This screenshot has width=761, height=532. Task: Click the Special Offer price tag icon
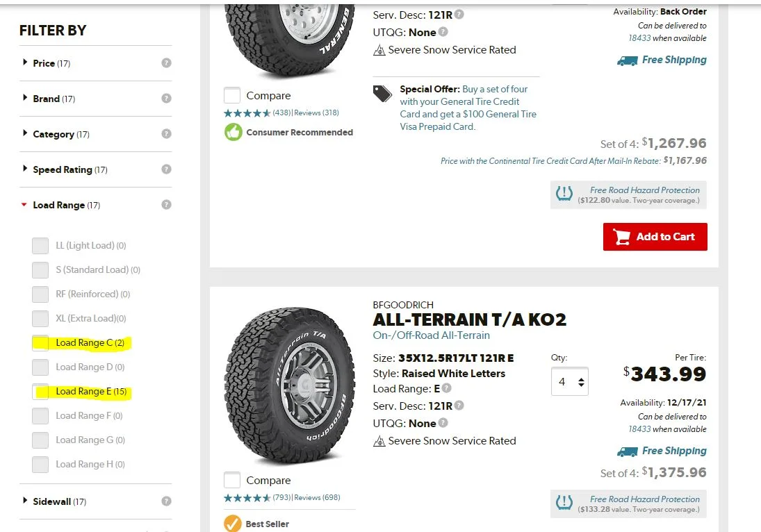coord(382,94)
